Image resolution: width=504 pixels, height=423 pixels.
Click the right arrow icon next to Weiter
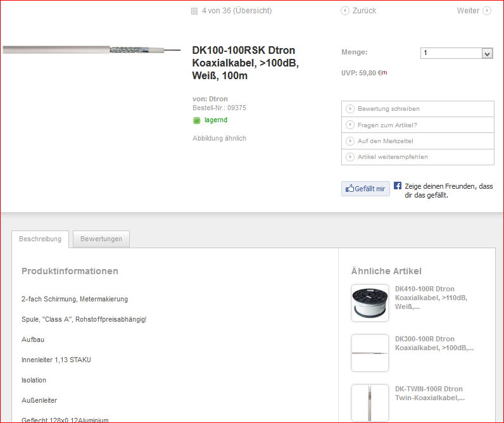coord(486,11)
